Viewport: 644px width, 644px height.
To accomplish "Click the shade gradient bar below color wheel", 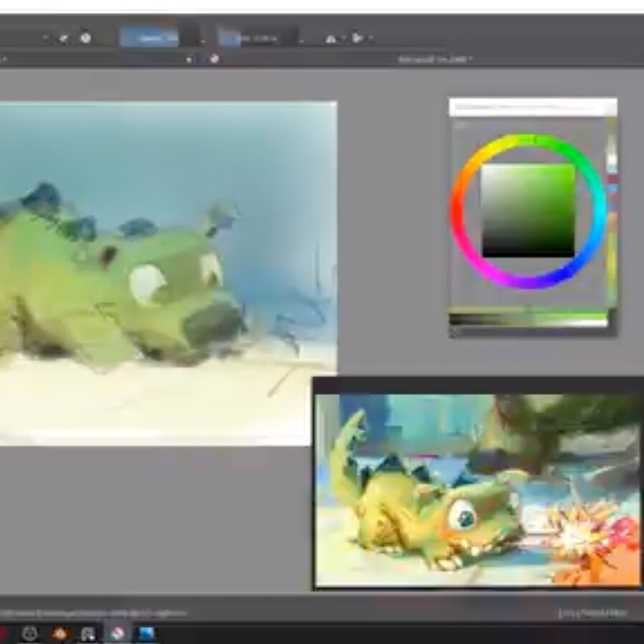I will point(528,318).
